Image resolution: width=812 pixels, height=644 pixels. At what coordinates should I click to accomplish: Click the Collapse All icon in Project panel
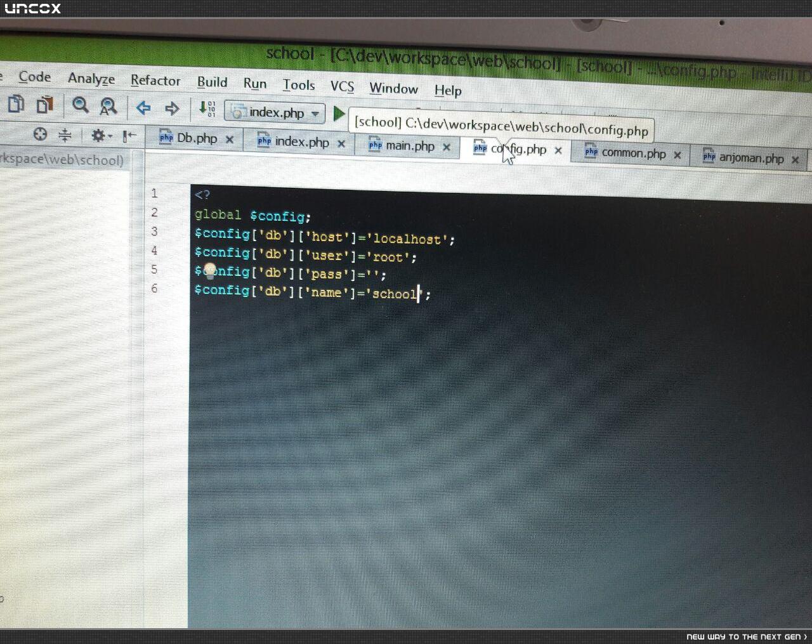click(65, 135)
